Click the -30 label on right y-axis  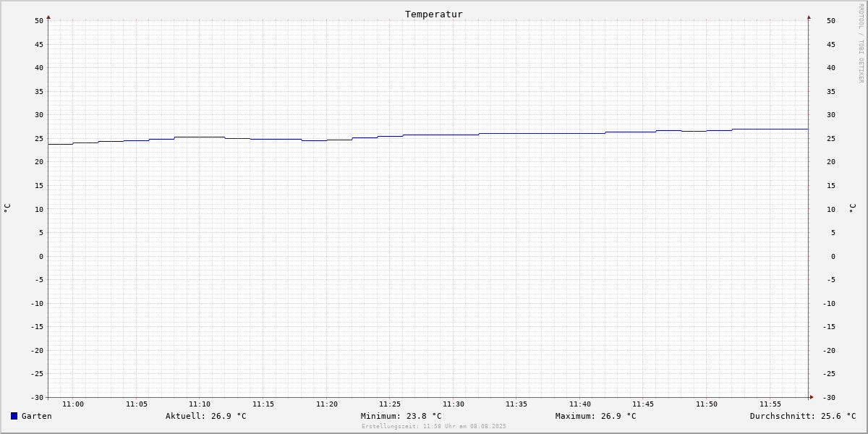click(829, 398)
